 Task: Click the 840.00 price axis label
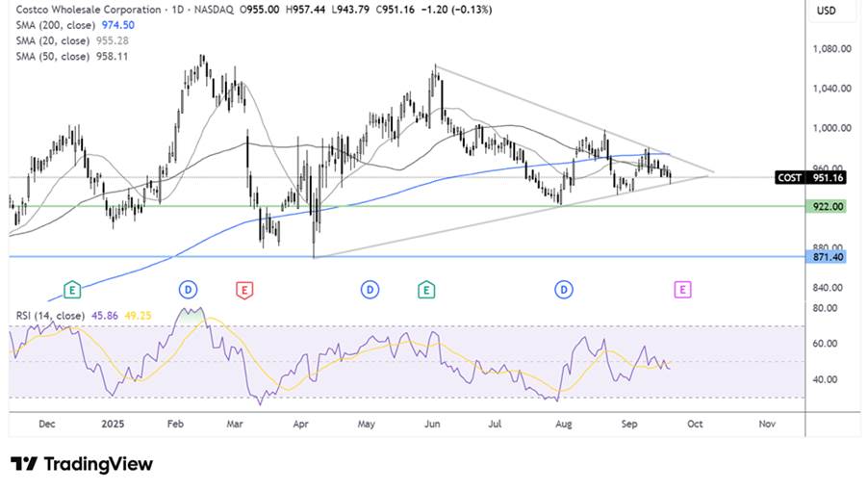[828, 288]
